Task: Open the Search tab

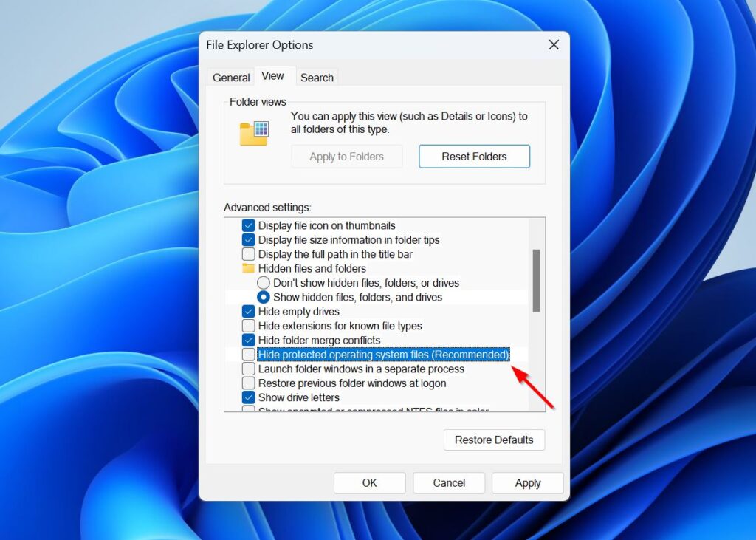Action: 317,77
